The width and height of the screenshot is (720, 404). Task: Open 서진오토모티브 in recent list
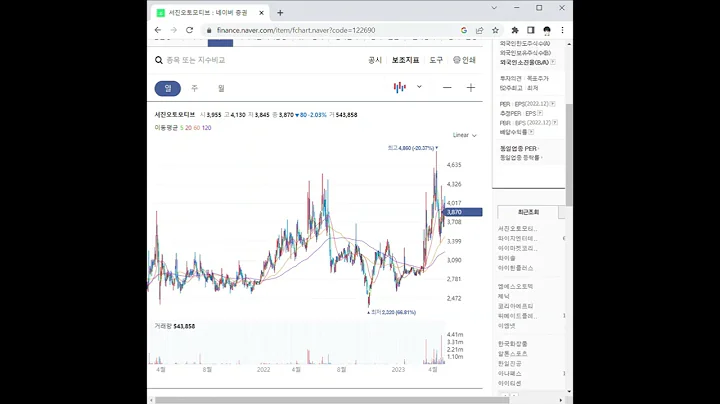click(x=518, y=228)
